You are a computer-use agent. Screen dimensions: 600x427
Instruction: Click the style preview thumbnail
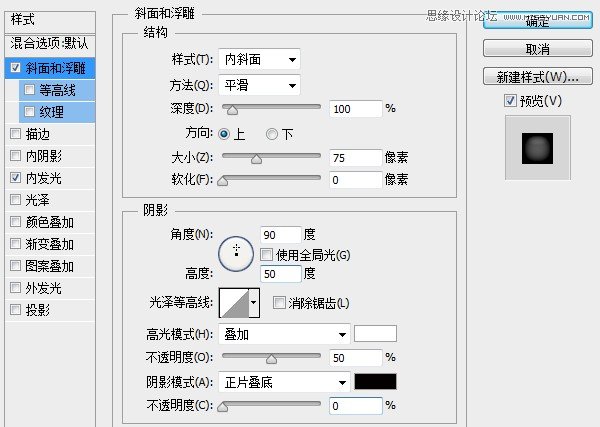[x=538, y=148]
